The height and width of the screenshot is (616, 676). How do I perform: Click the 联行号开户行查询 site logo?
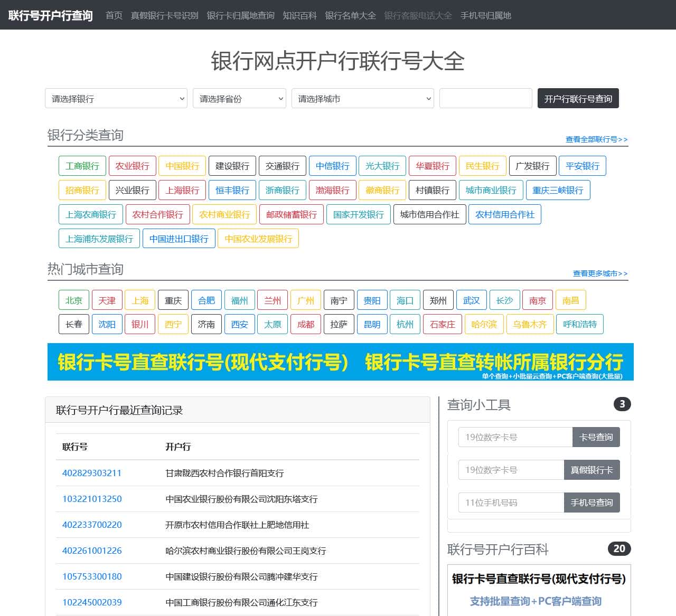click(51, 15)
